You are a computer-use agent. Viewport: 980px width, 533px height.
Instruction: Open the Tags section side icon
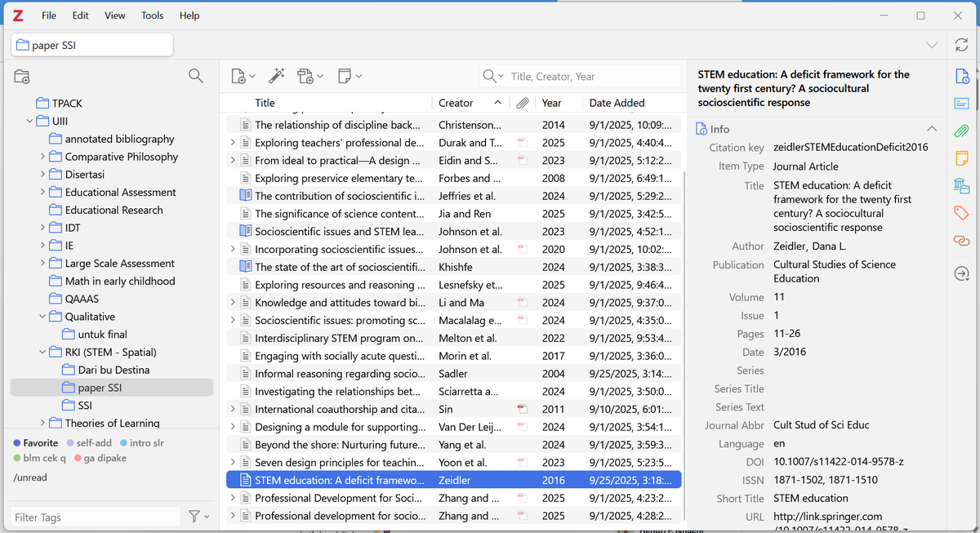[961, 213]
